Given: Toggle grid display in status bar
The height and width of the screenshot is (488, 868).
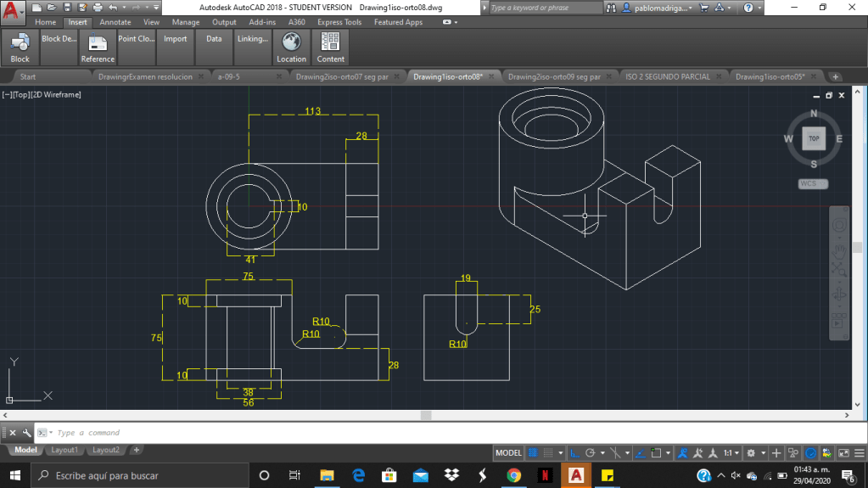Looking at the screenshot, I should click(535, 453).
